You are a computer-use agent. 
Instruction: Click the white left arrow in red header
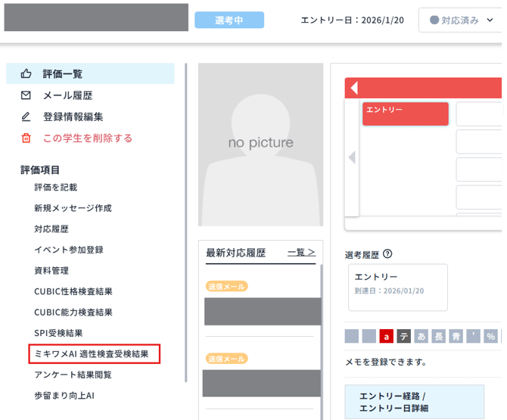(354, 88)
